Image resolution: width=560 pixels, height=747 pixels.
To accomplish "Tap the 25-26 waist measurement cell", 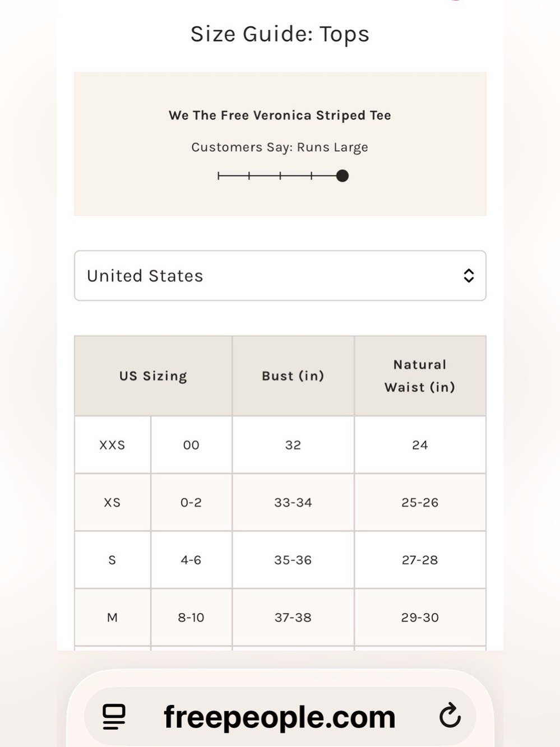I will pyautogui.click(x=420, y=503).
